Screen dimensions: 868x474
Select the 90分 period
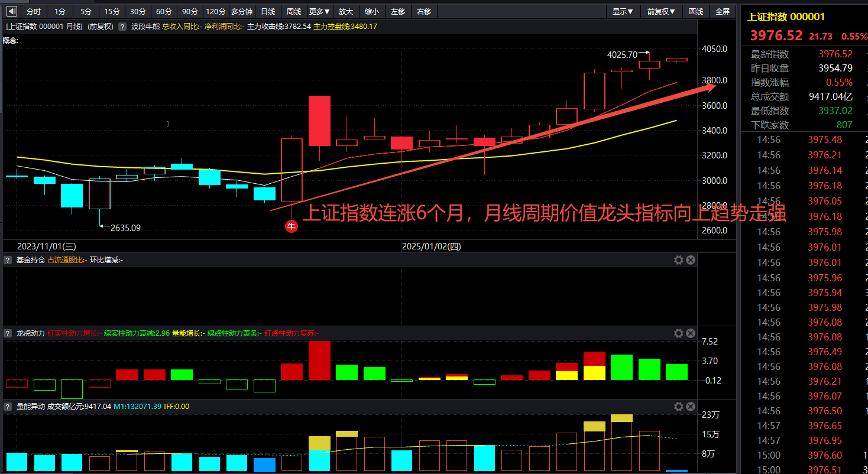click(x=190, y=11)
